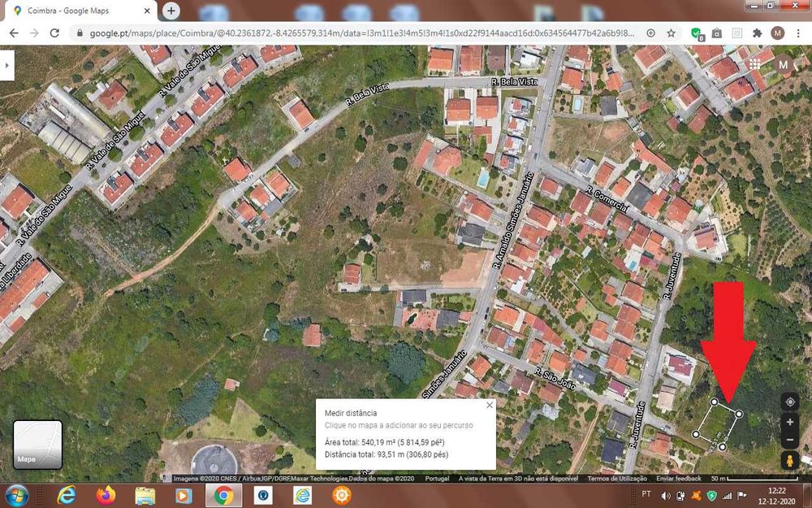This screenshot has width=812, height=508.
Task: Open the media player taskbar icon
Action: tap(184, 496)
